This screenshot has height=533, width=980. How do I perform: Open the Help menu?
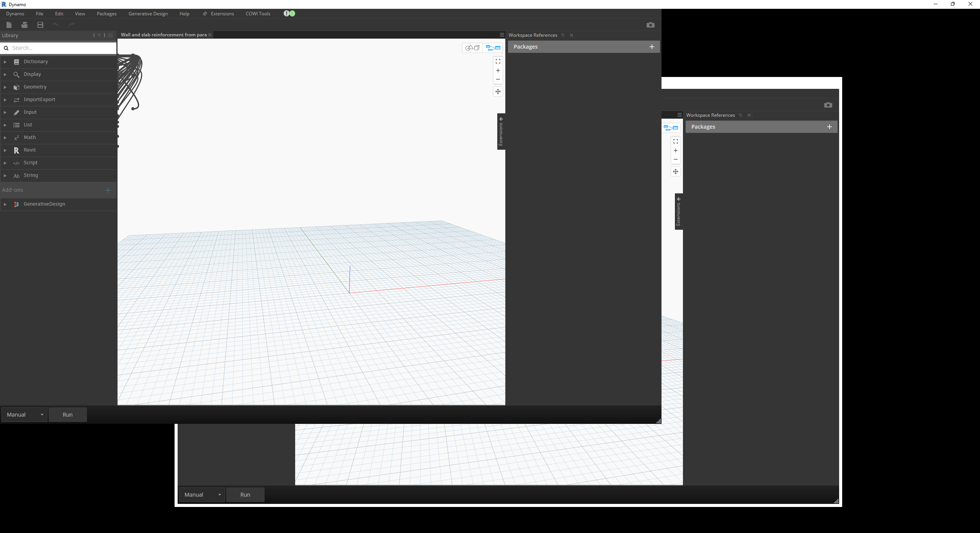[x=185, y=14]
